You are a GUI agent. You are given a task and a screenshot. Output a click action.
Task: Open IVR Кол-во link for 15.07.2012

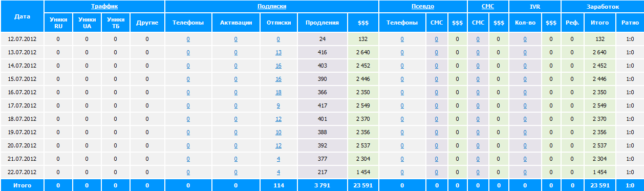click(525, 79)
